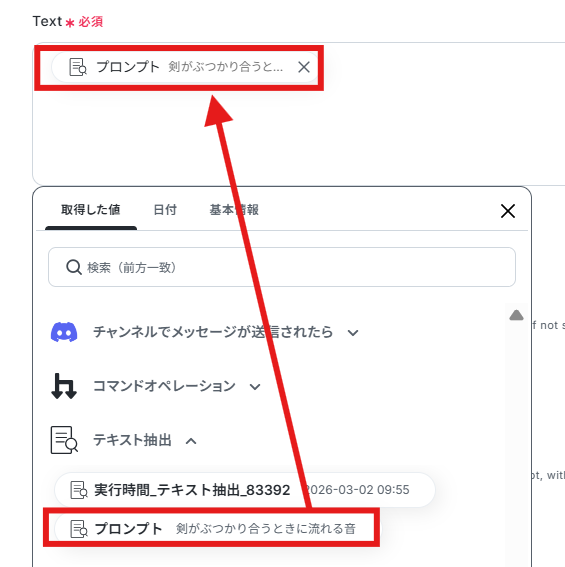The width and height of the screenshot is (565, 567).
Task: Expand コマンドオペレーション chevron
Action: point(255,387)
